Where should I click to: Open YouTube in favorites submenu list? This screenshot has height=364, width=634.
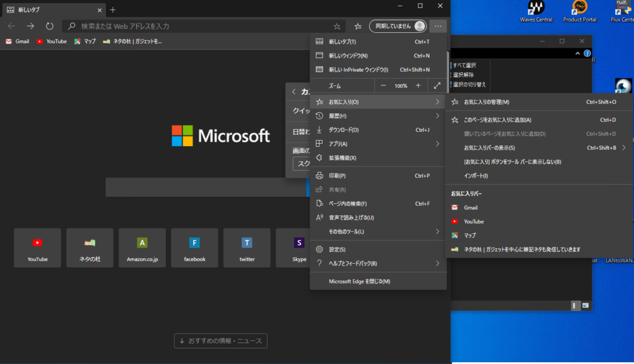tap(539, 222)
